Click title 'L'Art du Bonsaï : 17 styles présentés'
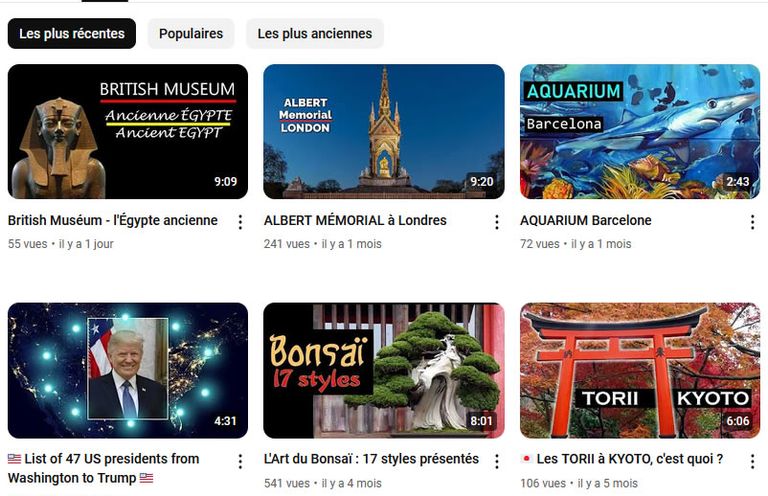 pos(371,459)
